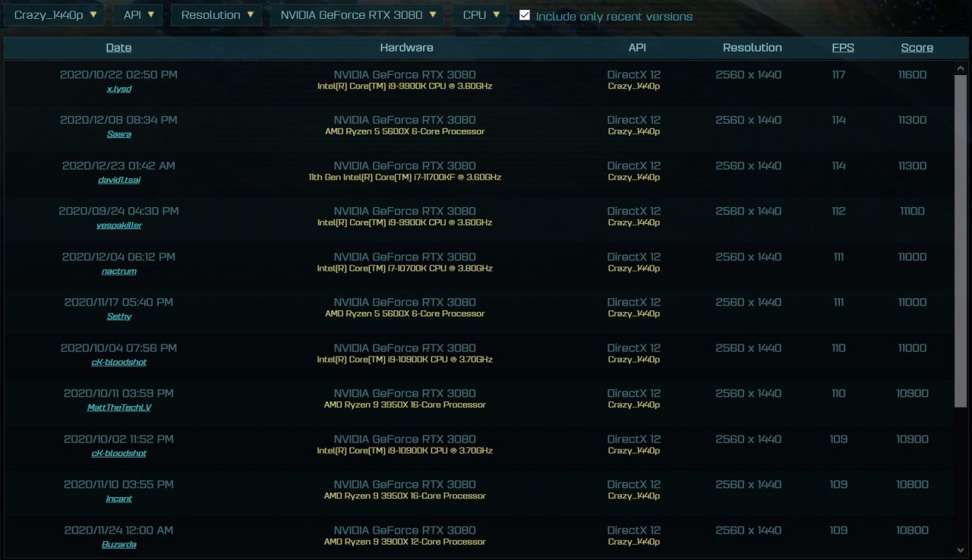Sort results by the Date column header
Viewport: 972px width, 560px height.
tap(118, 47)
